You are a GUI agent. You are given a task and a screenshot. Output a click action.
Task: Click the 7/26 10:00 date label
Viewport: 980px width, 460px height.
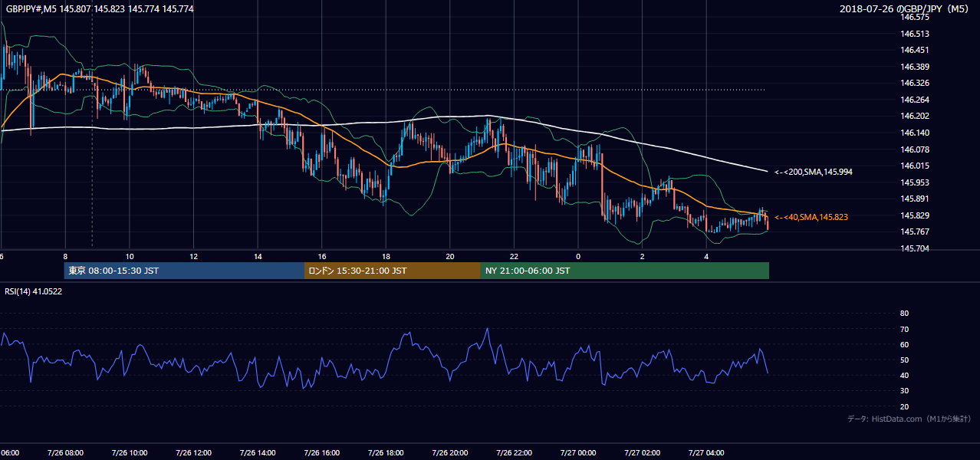(129, 453)
